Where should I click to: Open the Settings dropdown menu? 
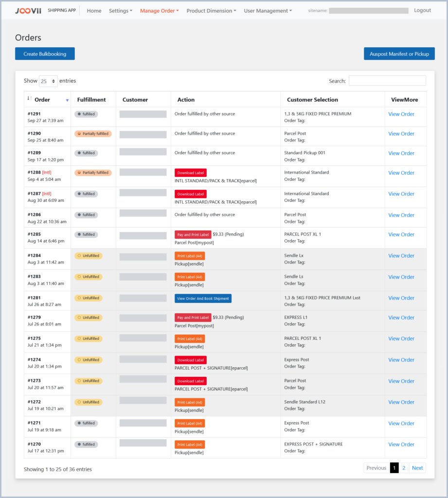click(x=120, y=11)
